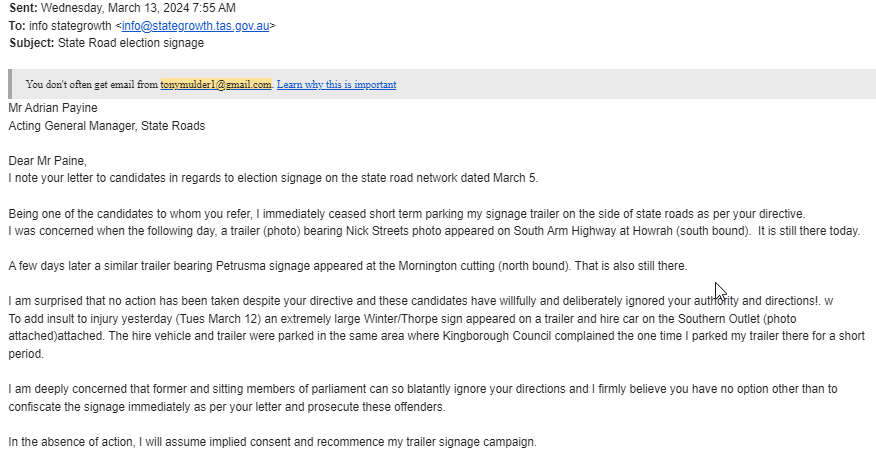Click the line mentioning Kingborough Council
The width and height of the screenshot is (876, 458).
tap(436, 336)
